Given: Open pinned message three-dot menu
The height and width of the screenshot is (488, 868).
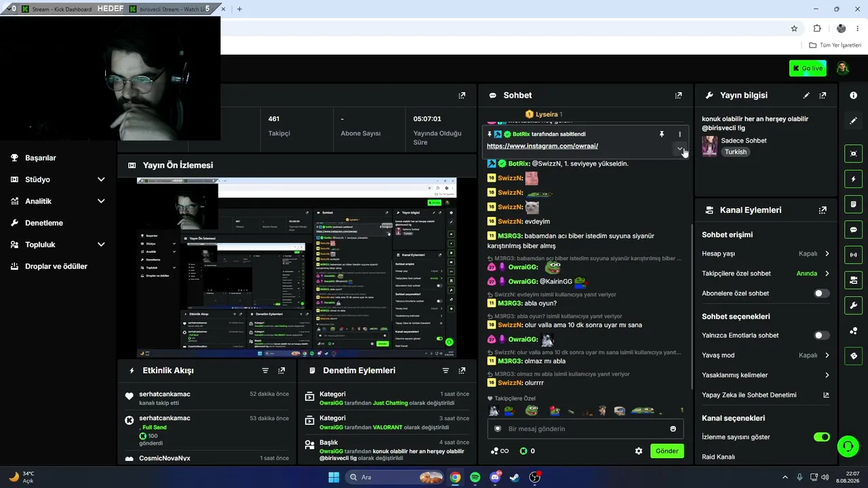Looking at the screenshot, I should (679, 134).
